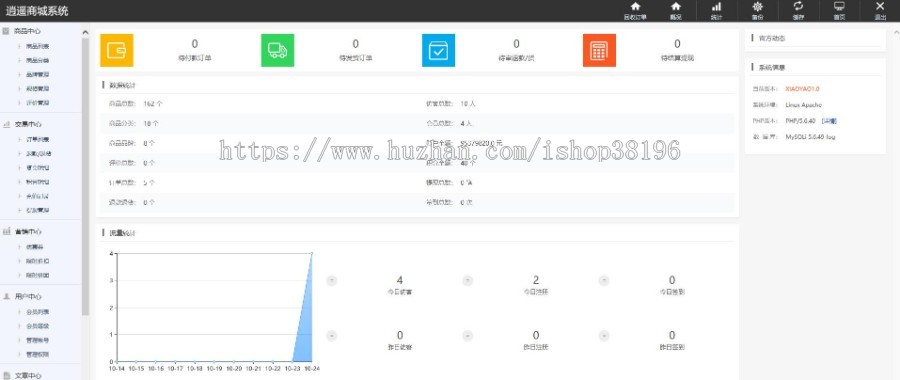Click the blue details link beside PHP version
Screen dimensions: 900x380
coord(829,121)
